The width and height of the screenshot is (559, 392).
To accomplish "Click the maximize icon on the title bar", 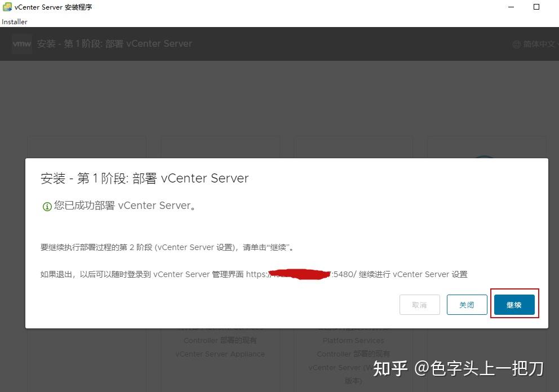I will (536, 7).
